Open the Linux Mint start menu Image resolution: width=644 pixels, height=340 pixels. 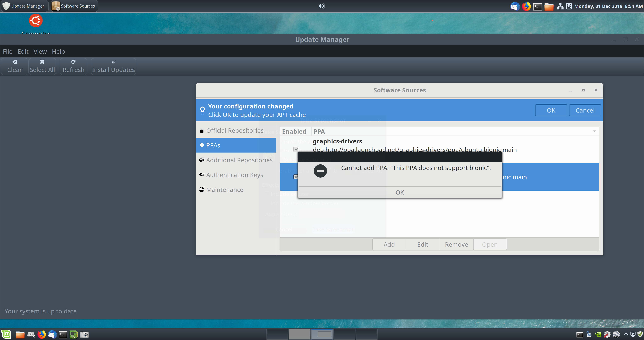6,334
